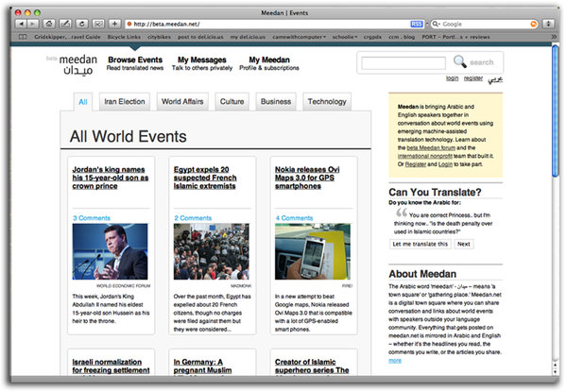Viewport: 567px width, 392px height.
Task: Open the Creator of Islamic superhero headline
Action: (312, 366)
